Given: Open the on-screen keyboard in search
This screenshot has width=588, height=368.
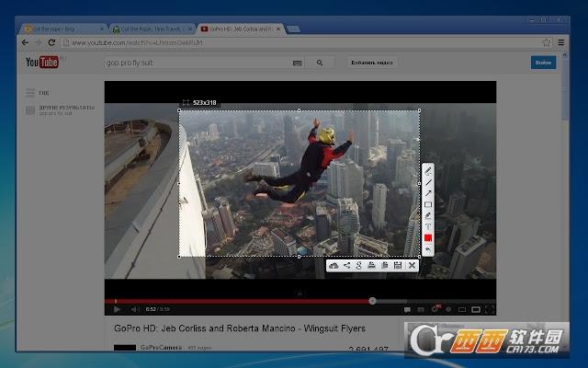Looking at the screenshot, I should pos(297,63).
